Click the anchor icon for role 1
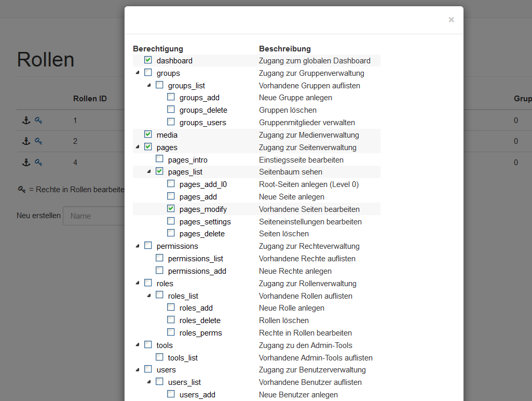The width and height of the screenshot is (532, 401). (x=25, y=121)
